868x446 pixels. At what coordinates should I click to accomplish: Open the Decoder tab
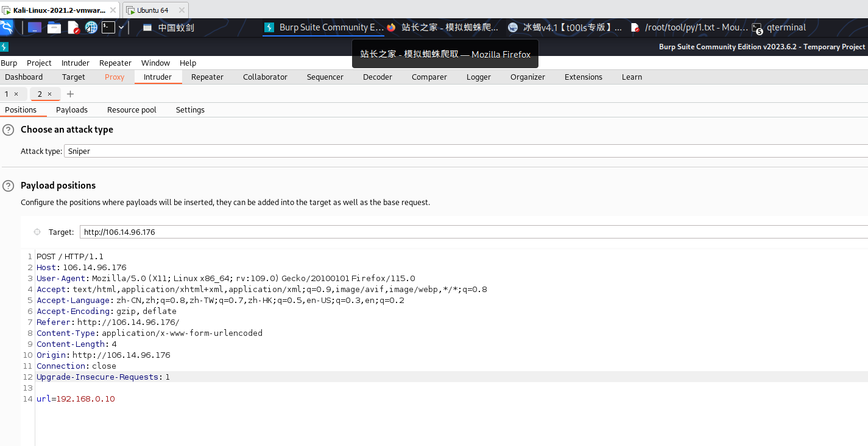[378, 77]
